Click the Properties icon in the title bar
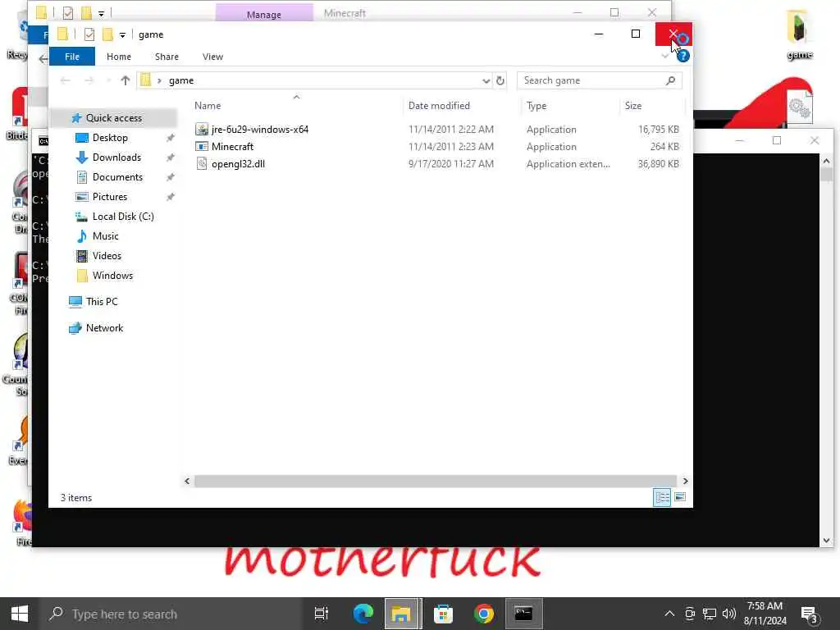The height and width of the screenshot is (630, 840). pos(89,34)
